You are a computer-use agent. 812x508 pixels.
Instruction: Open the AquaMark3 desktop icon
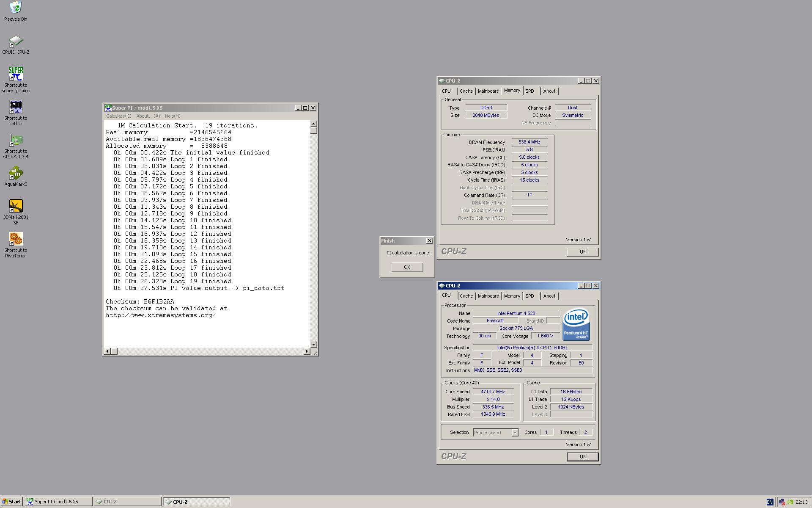click(16, 177)
